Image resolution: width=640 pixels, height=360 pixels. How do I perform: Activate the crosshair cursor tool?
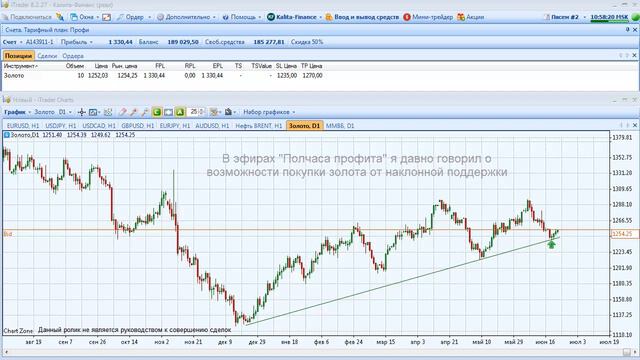click(x=81, y=112)
